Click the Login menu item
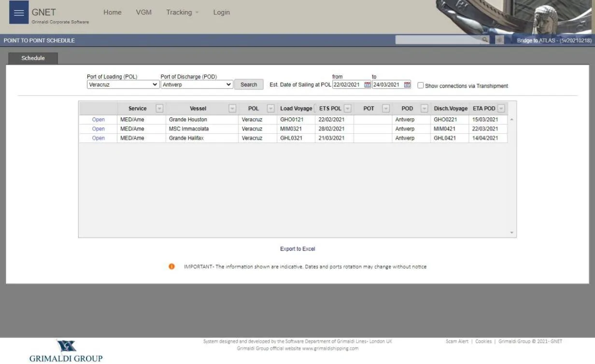This screenshot has width=595, height=364. tap(222, 13)
